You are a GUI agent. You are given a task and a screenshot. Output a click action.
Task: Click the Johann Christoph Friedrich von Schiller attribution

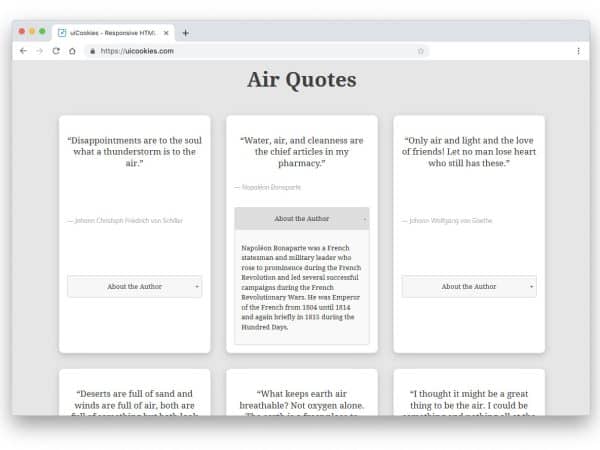click(x=125, y=220)
